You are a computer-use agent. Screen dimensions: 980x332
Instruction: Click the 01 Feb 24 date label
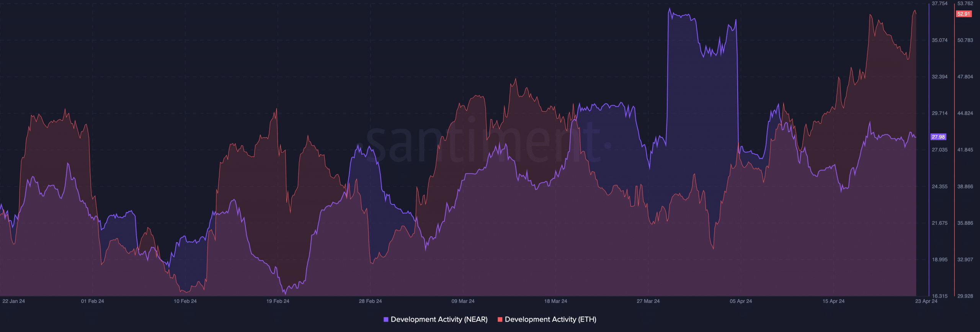point(92,301)
